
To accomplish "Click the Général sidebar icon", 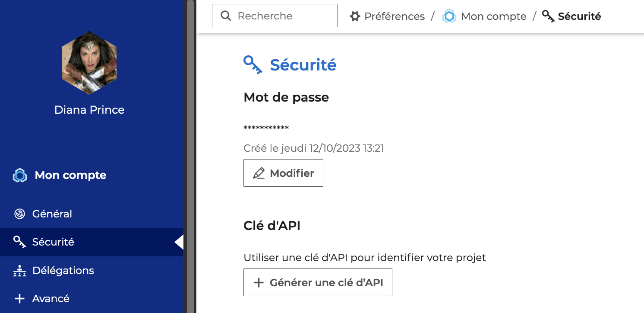I will coord(19,214).
